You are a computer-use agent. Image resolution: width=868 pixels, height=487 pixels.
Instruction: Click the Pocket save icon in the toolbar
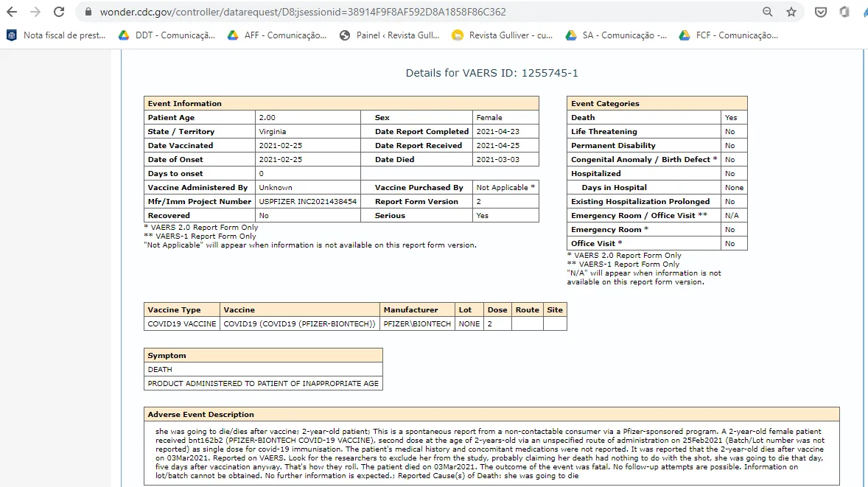click(820, 12)
